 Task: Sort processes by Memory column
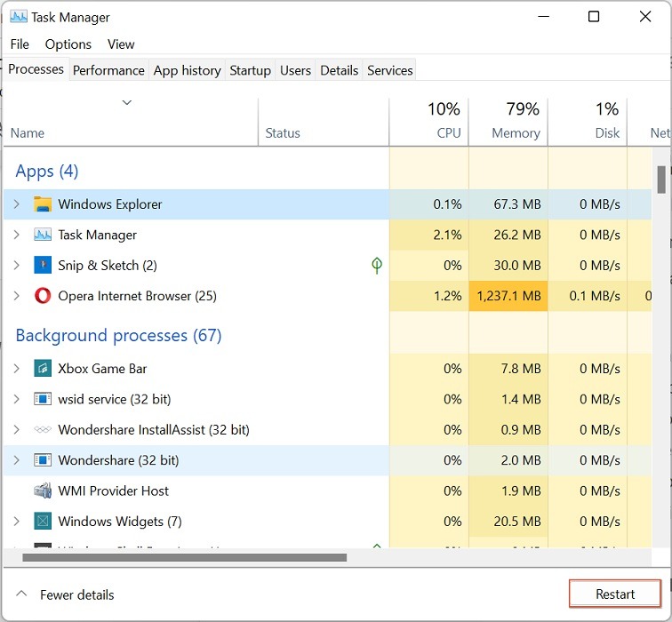508,122
